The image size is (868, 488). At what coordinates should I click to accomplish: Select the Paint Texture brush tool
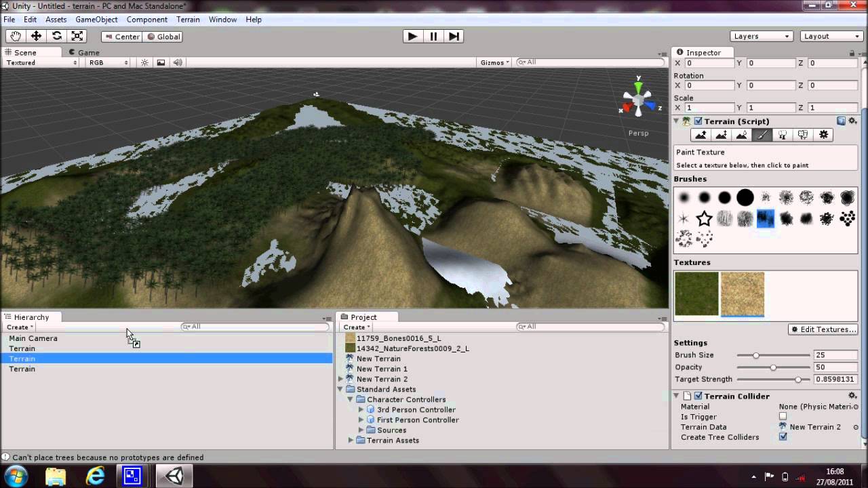[x=762, y=135]
